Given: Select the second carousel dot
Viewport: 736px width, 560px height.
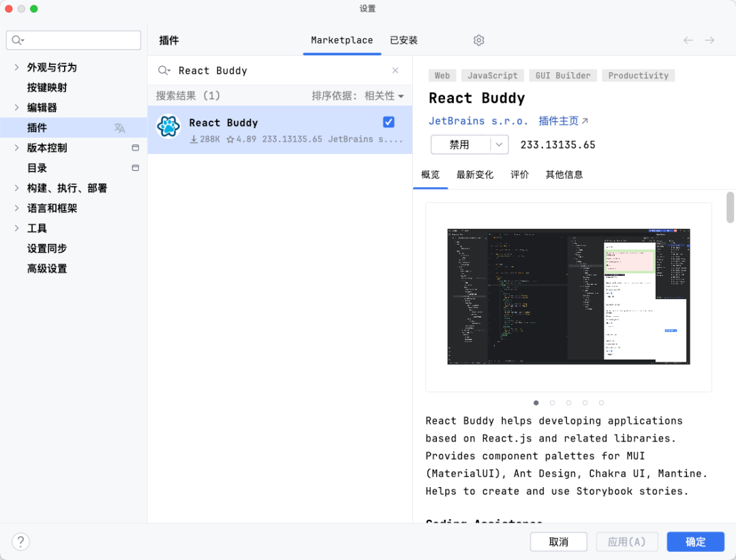Looking at the screenshot, I should tap(552, 403).
